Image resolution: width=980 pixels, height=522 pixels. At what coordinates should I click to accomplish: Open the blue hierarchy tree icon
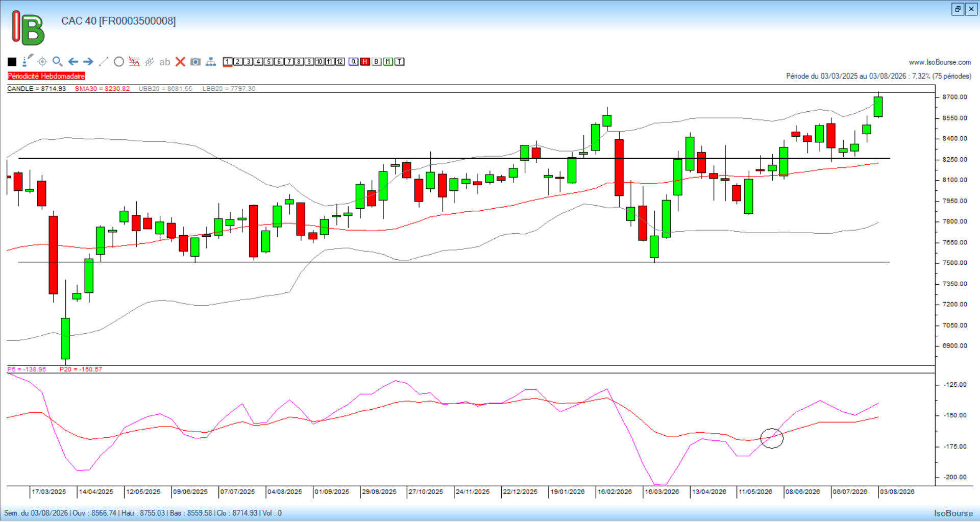pos(211,62)
